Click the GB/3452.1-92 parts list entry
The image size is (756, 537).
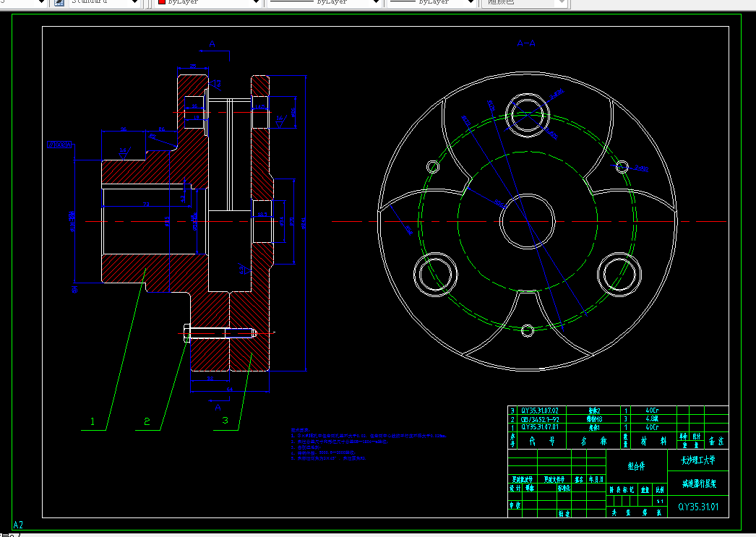pyautogui.click(x=540, y=419)
